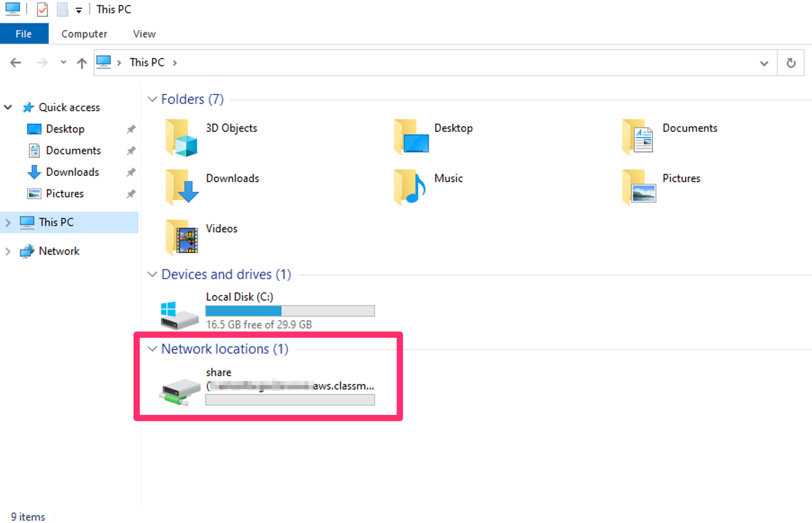Switch to the View ribbon tab
This screenshot has height=523, width=812.
[143, 33]
